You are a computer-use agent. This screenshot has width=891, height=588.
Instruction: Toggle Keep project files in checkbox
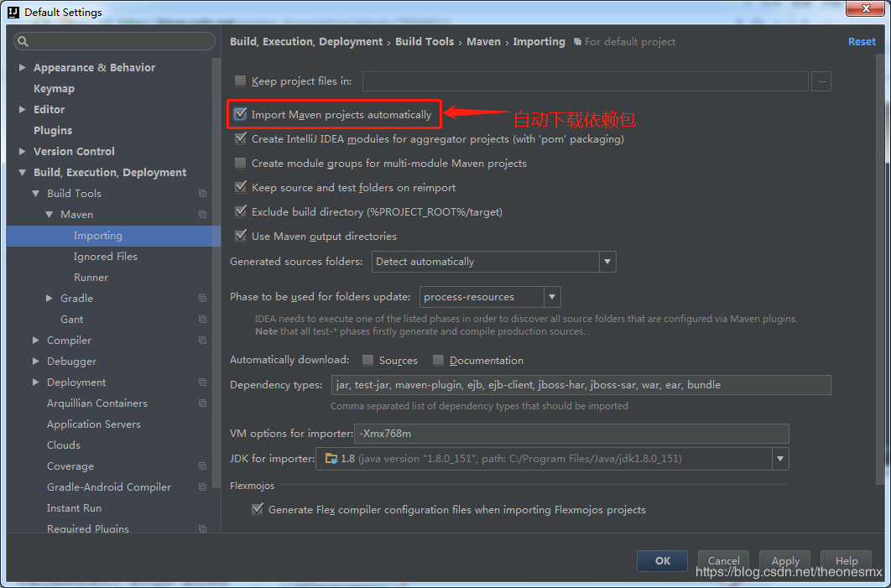tap(240, 81)
